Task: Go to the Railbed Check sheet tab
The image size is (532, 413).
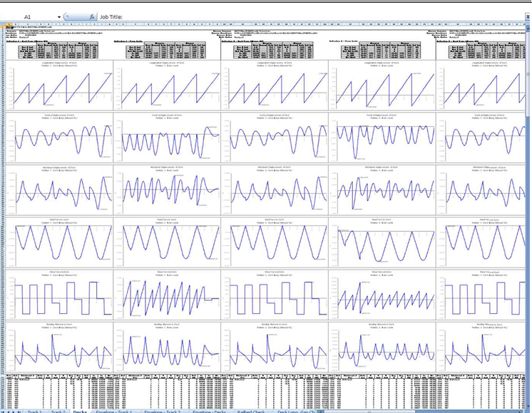Action: point(251,412)
